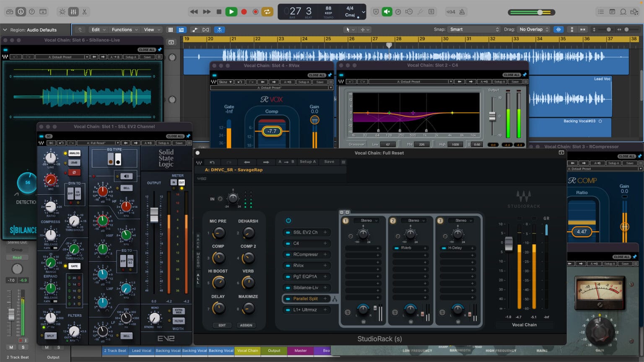Open the Functions menu in the tracks area
The width and height of the screenshot is (644, 362).
[124, 29]
